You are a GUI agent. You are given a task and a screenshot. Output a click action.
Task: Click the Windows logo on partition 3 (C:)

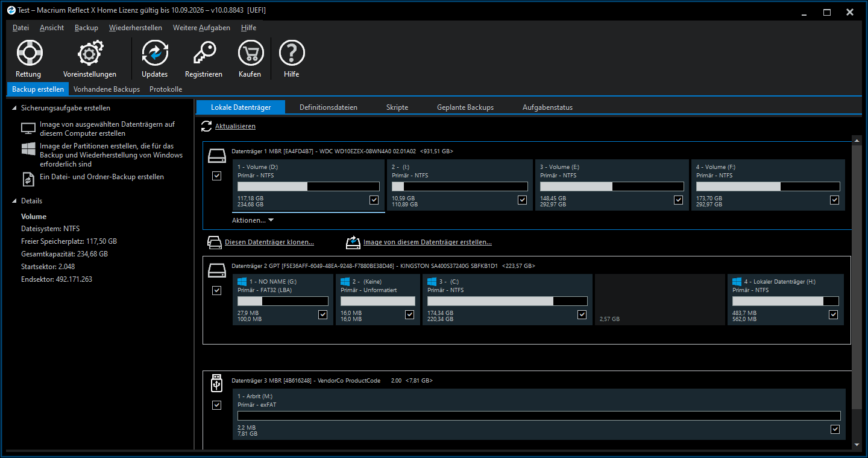[432, 281]
